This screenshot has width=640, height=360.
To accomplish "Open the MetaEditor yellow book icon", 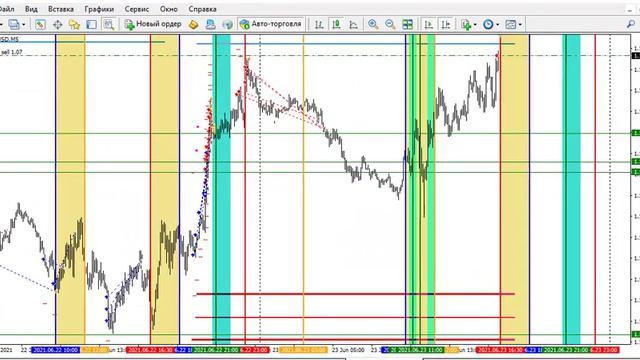I will click(x=193, y=24).
